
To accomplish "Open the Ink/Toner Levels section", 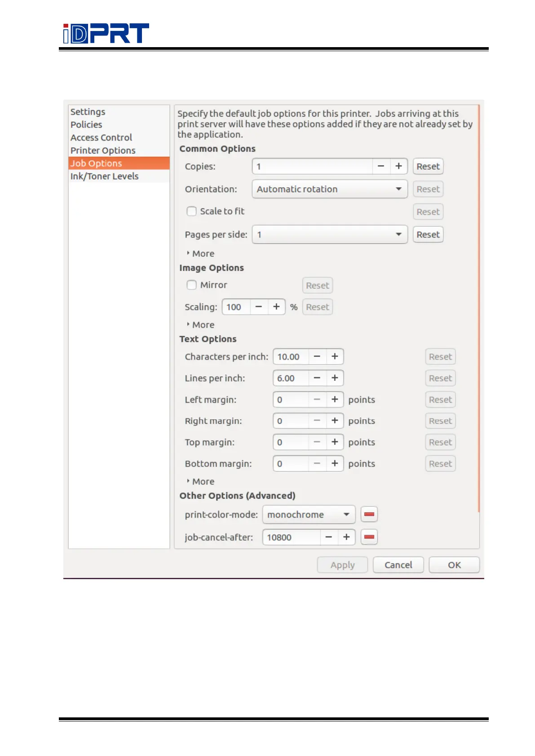I will click(x=119, y=176).
